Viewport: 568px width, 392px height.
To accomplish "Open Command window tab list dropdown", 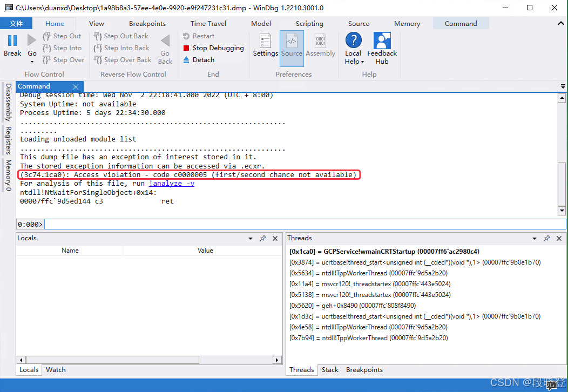I will (563, 86).
